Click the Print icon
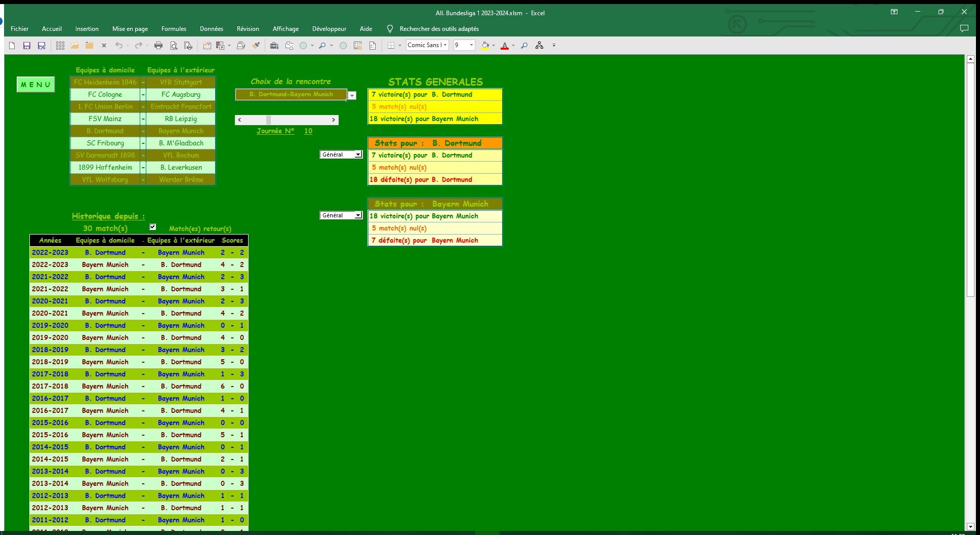 (158, 46)
